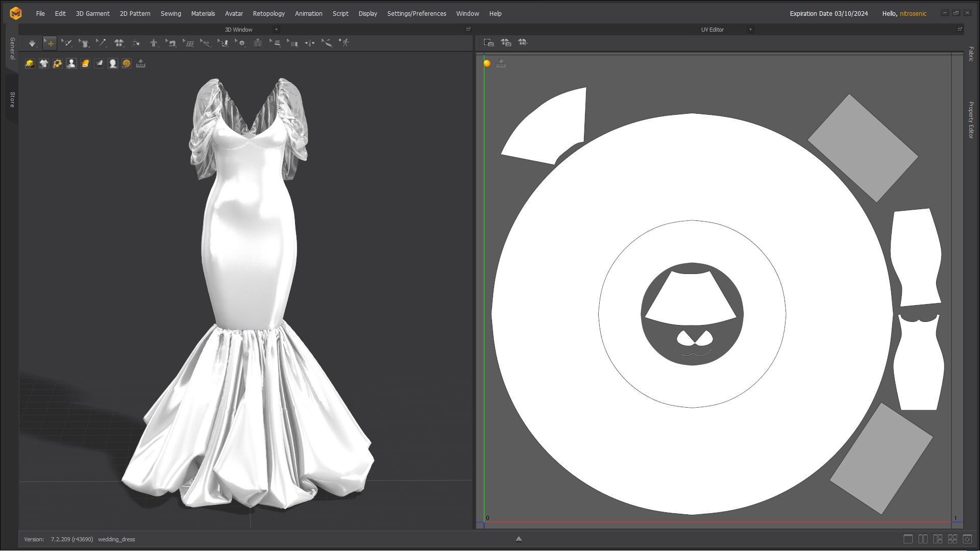Open the Fabric side panel tab
Screen dimensions: 980x551
click(x=970, y=54)
